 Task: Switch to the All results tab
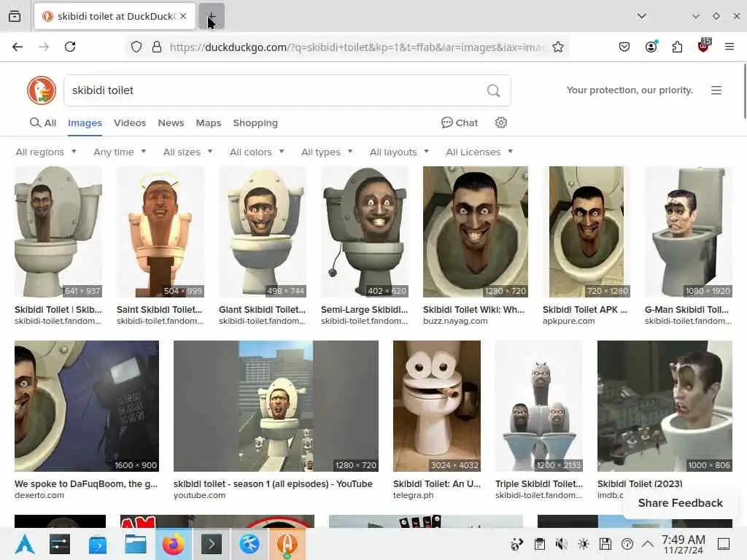43,122
